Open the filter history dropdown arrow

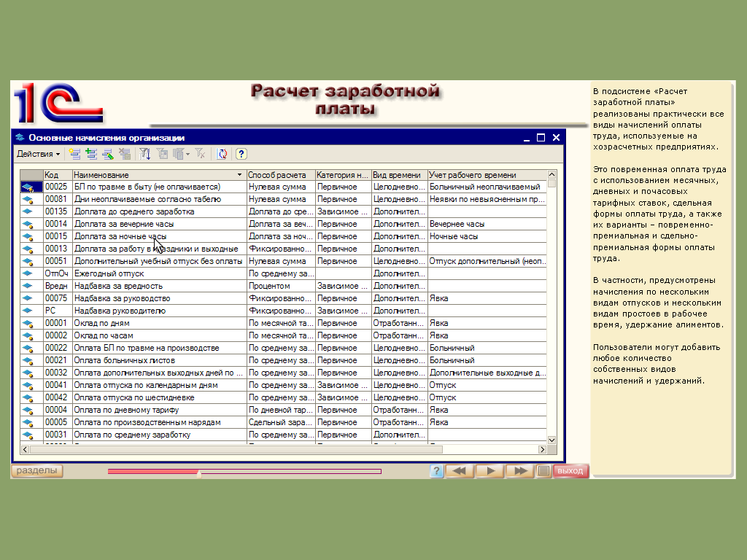coord(187,154)
